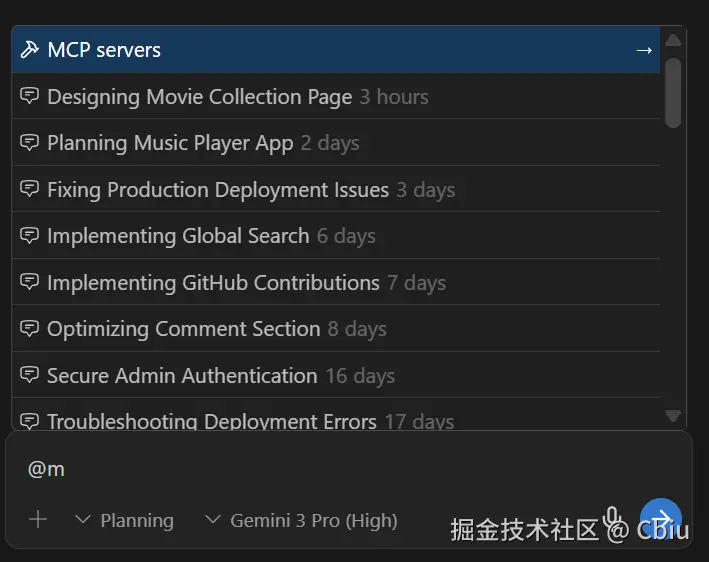The width and height of the screenshot is (709, 562).
Task: Select the MCP servers menu entry
Action: (104, 50)
